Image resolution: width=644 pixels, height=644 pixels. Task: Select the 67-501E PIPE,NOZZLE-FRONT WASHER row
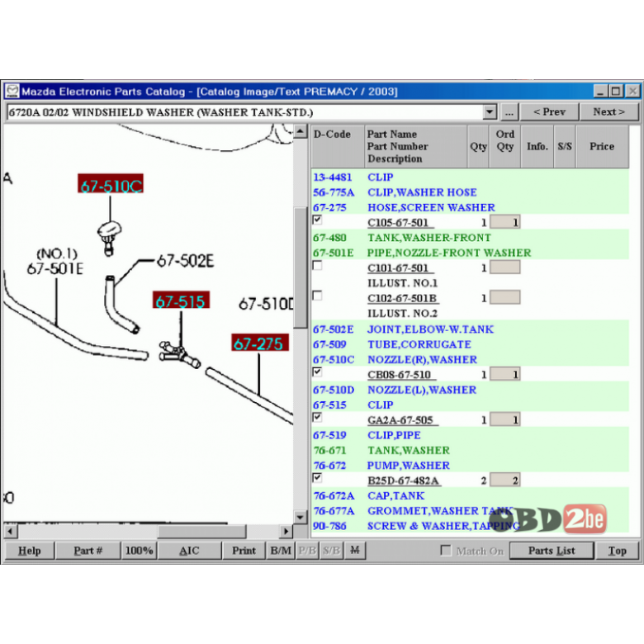point(470,253)
